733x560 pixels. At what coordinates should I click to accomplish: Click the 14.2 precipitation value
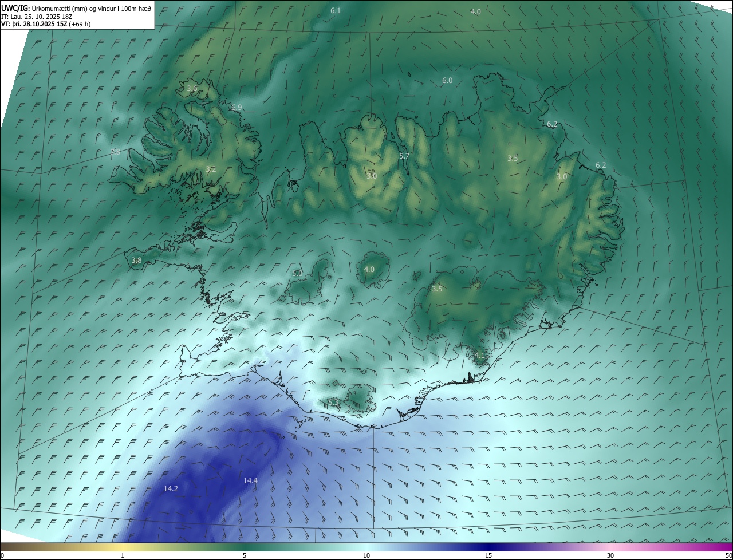[171, 488]
